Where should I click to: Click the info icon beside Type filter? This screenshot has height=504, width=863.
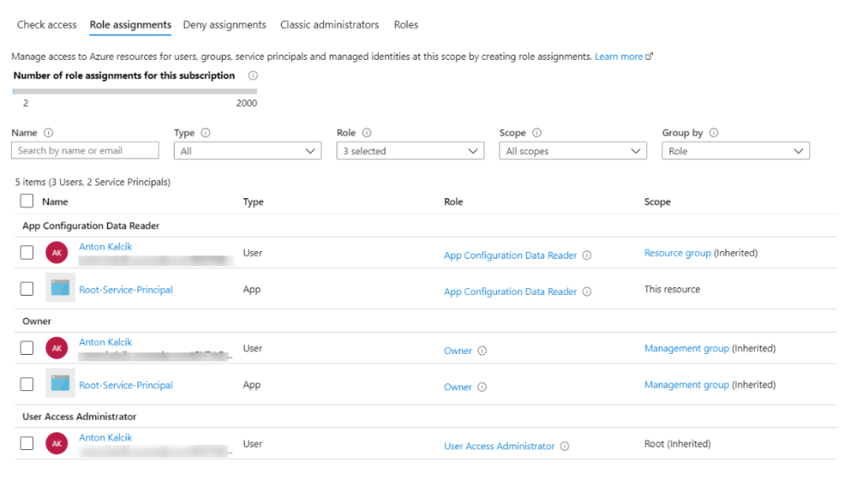[206, 133]
